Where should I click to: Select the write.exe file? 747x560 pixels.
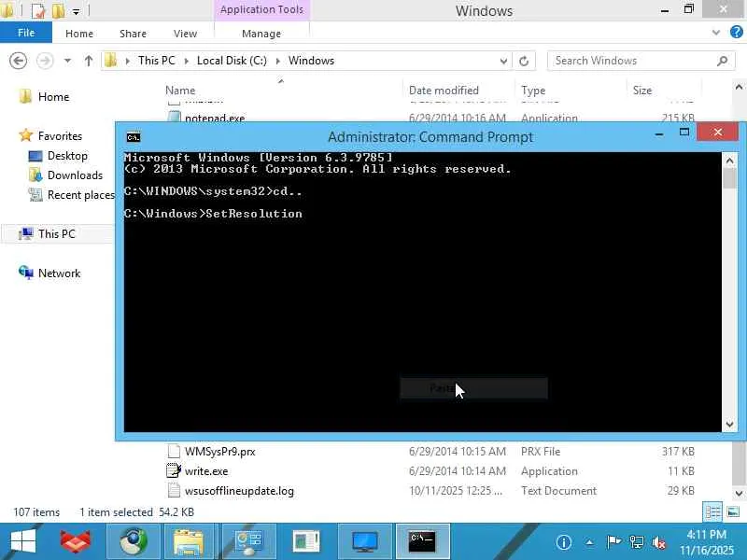tap(205, 471)
